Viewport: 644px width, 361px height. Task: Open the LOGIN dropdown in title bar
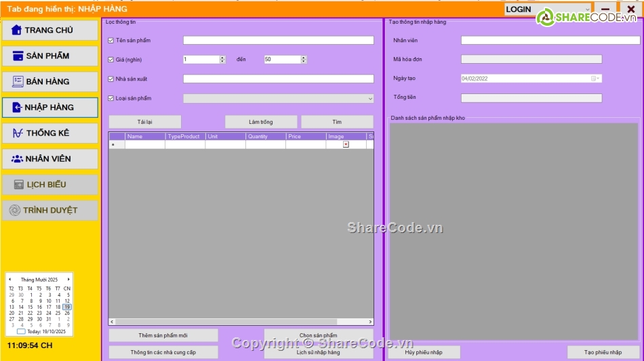(x=586, y=9)
